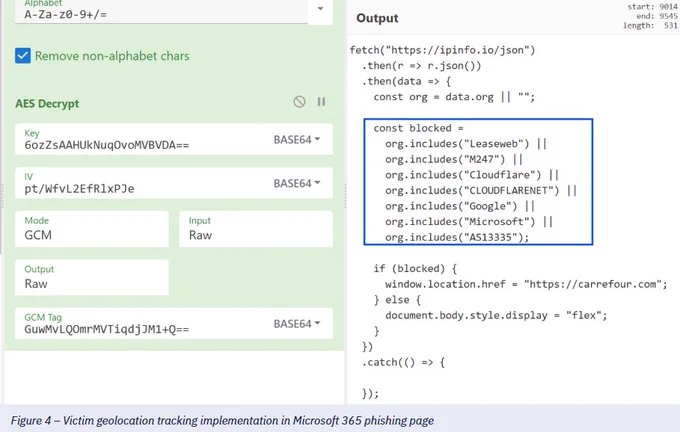The height and width of the screenshot is (432, 680).
Task: Open the Output Raw selector
Action: point(92,278)
